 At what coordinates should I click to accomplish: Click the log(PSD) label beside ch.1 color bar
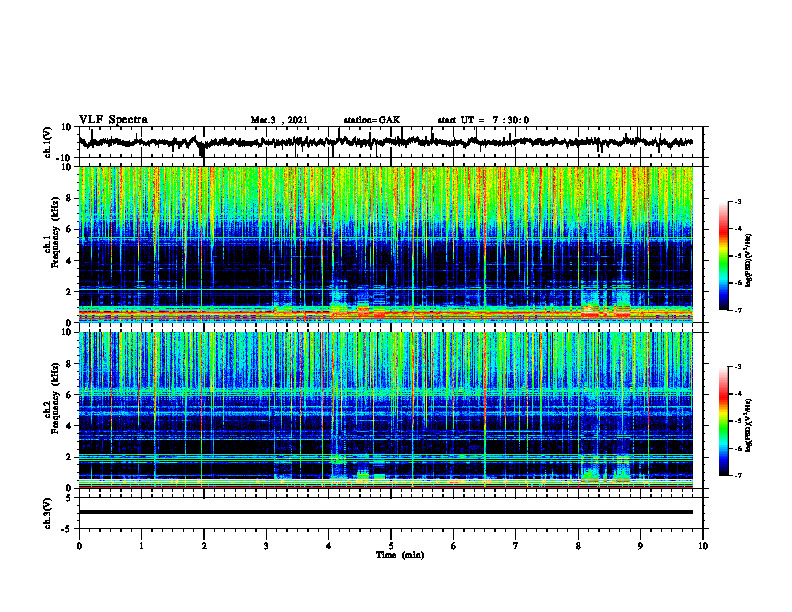coord(749,260)
